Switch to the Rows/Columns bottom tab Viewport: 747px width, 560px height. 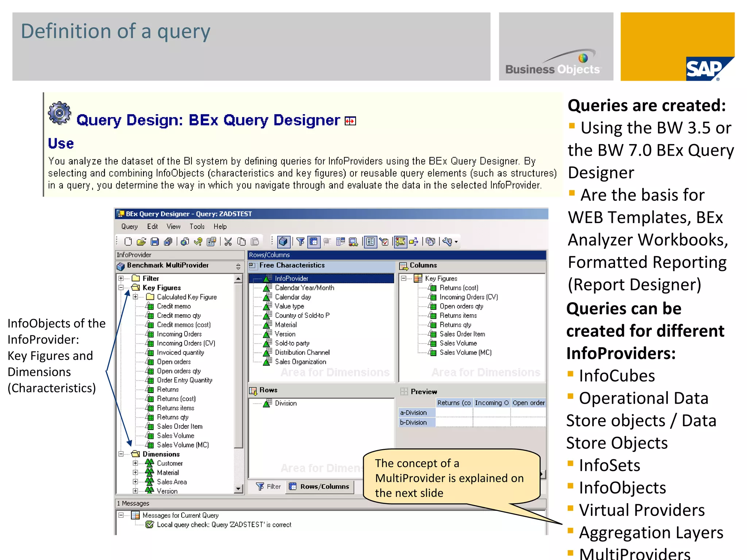coord(320,486)
